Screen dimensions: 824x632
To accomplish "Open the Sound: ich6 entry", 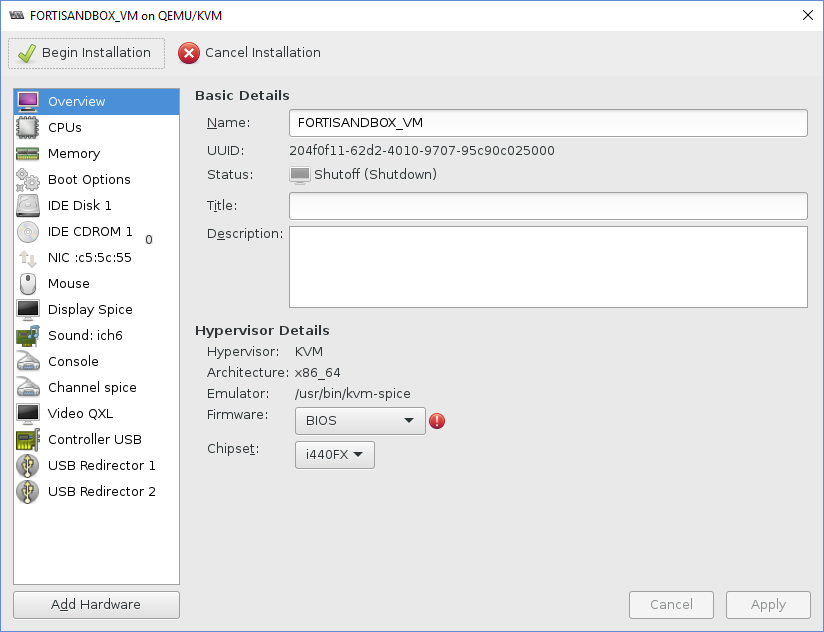I will (x=97, y=336).
